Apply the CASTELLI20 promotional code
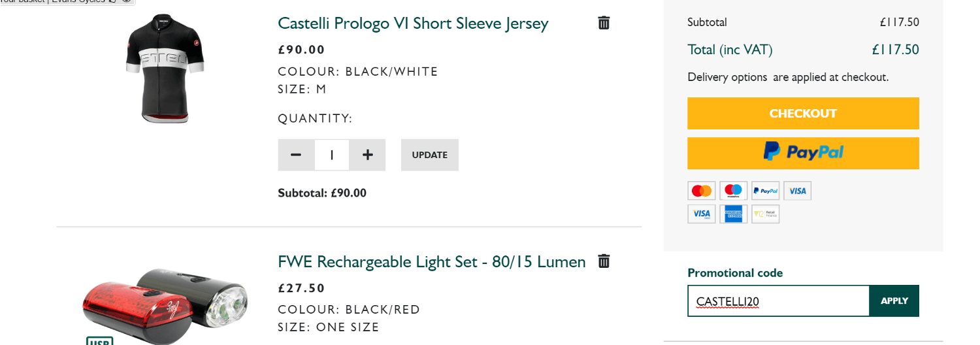Screen dimensions: 980x345 point(894,301)
